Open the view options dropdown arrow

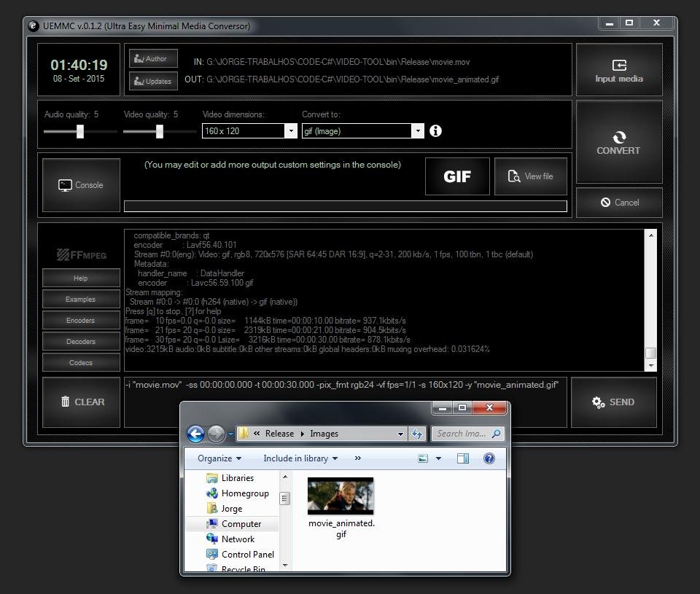tap(438, 458)
